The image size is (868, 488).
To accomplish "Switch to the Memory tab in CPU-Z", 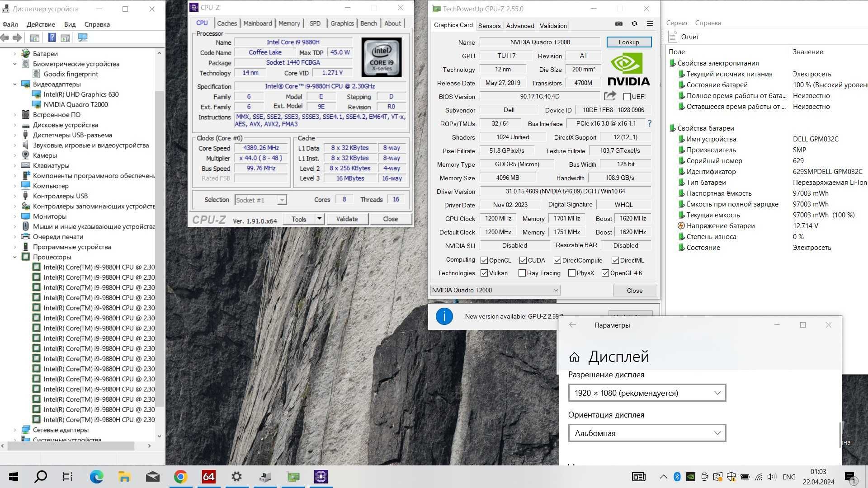I will 289,23.
